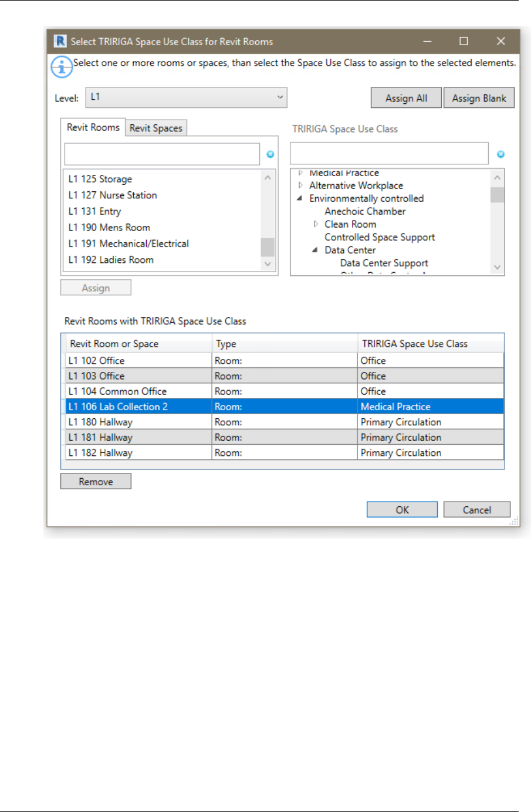531x812 pixels.
Task: Switch to the Revit Spaces tab
Action: tap(156, 128)
